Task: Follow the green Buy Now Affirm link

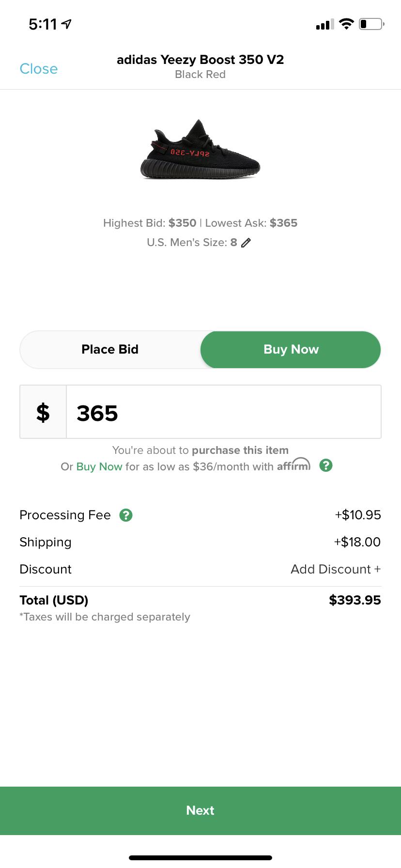Action: (99, 466)
